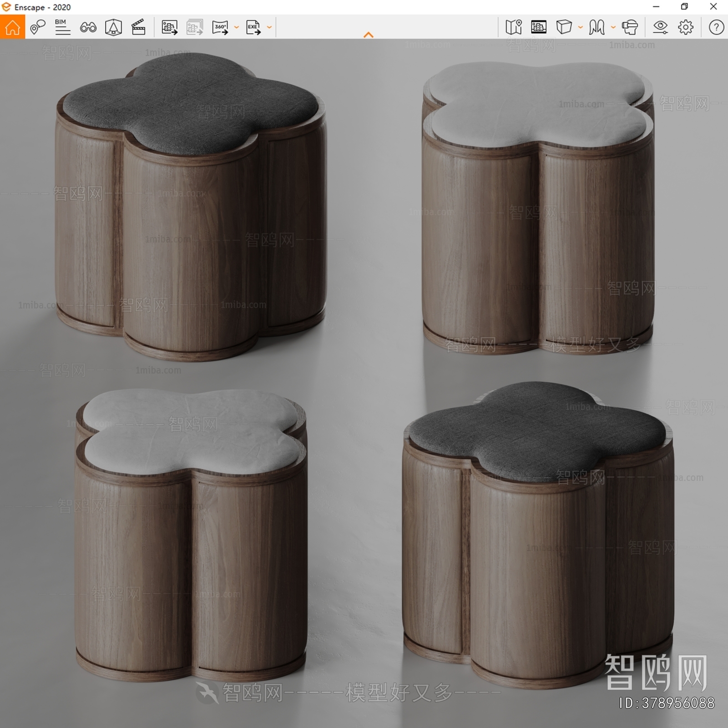Open the collaborative annotations tool
This screenshot has height=728, width=728.
38,27
